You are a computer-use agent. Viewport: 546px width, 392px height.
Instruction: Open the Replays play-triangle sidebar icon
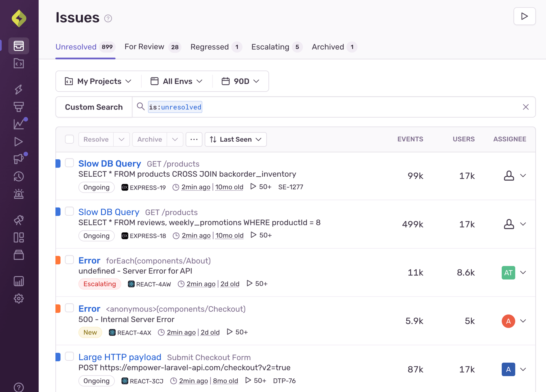19,142
